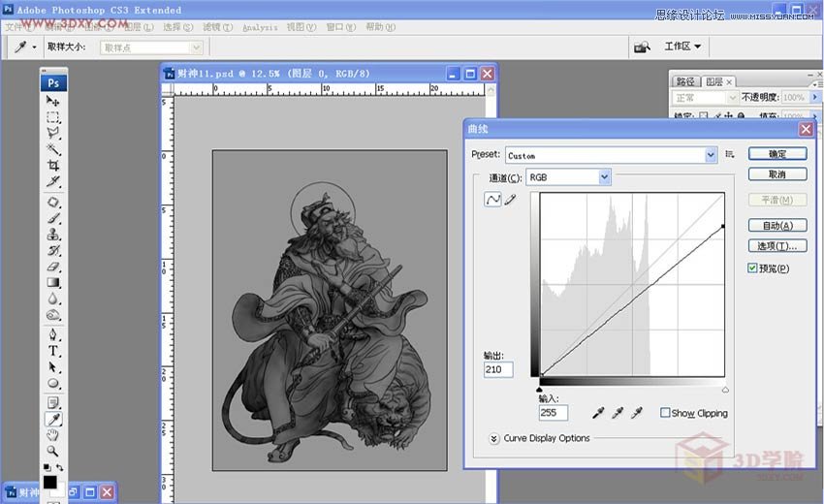The width and height of the screenshot is (824, 504).
Task: Select the Pen tool
Action: click(x=53, y=334)
